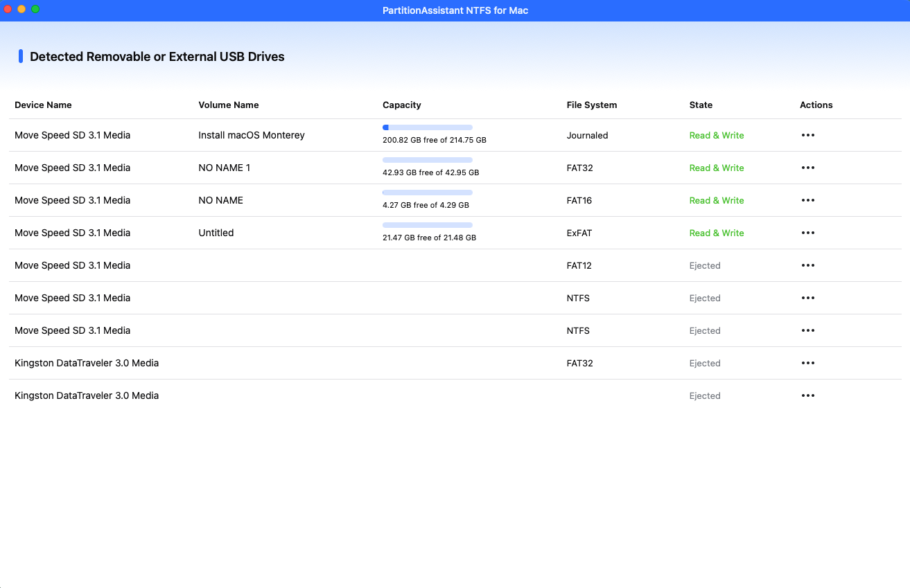
Task: Show actions for the Kingston FAT32 row
Action: 807,363
